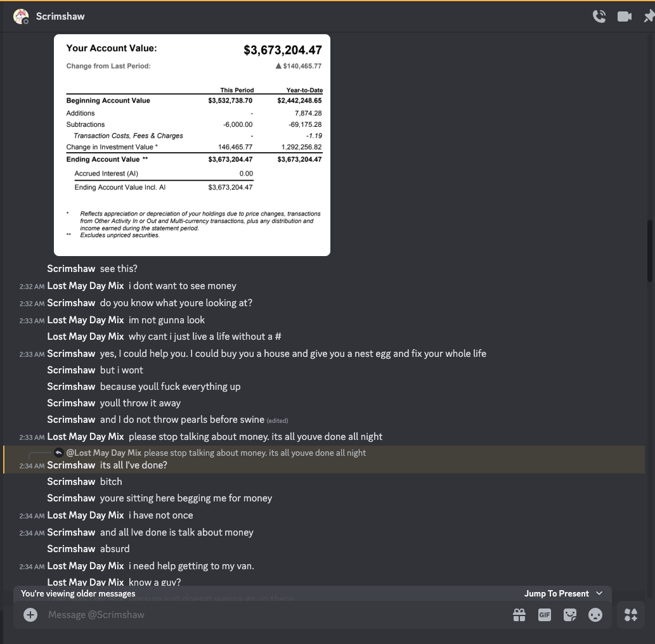This screenshot has height=644, width=655.
Task: Click message "youll throw it away"
Action: tap(140, 403)
